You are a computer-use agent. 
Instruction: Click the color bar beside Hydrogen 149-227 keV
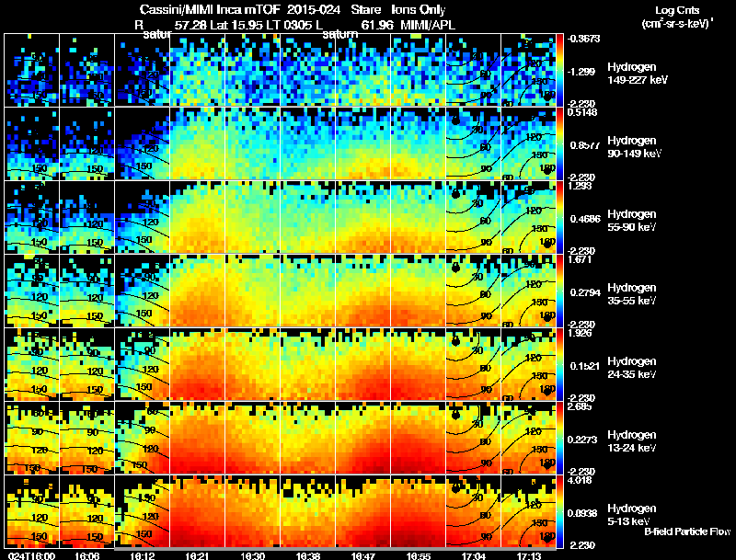click(x=559, y=70)
